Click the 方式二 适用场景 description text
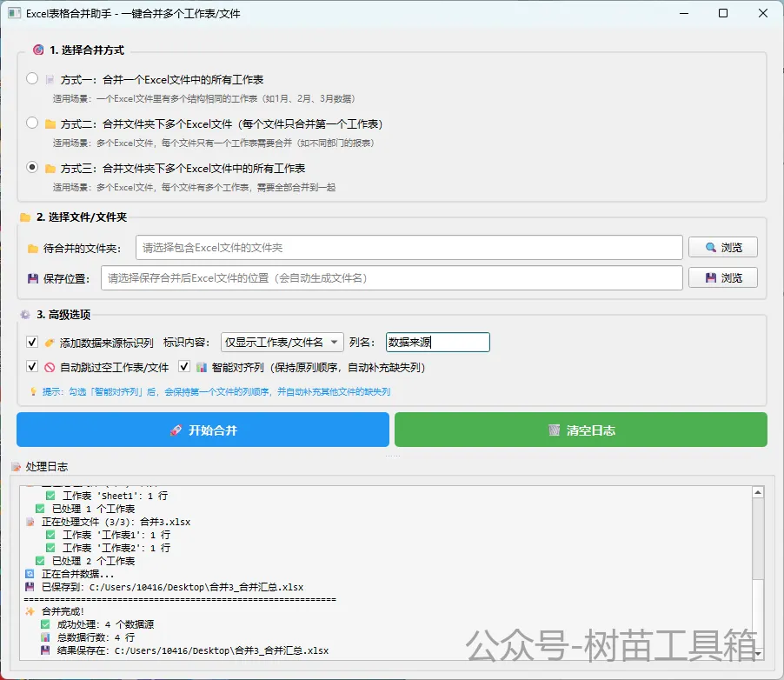Image resolution: width=784 pixels, height=680 pixels. coord(214,143)
